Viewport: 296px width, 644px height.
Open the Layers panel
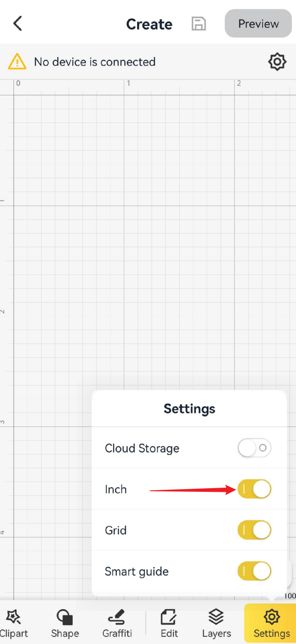(217, 624)
